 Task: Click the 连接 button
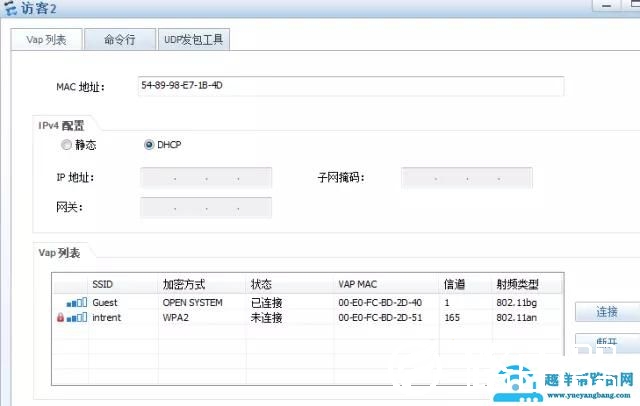(607, 312)
